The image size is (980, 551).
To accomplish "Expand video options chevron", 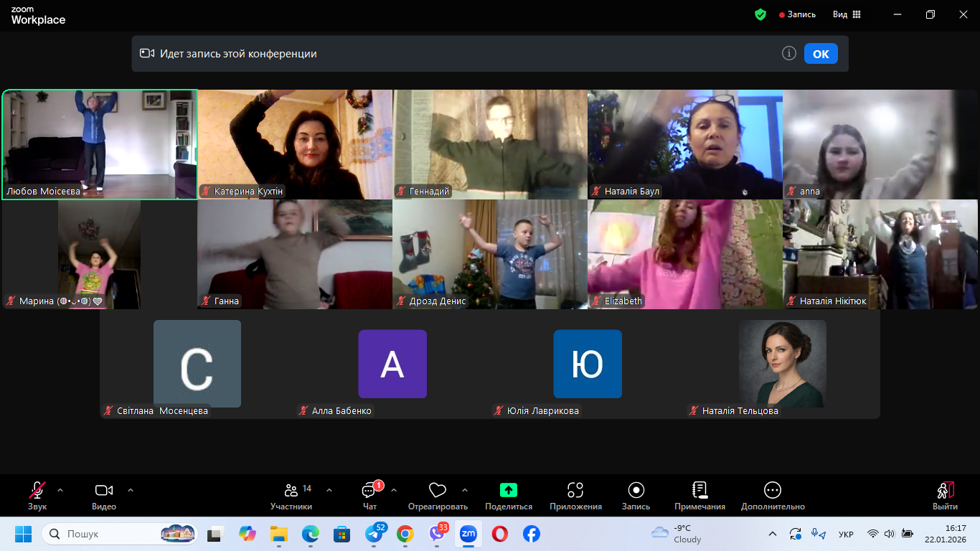I will click(131, 491).
